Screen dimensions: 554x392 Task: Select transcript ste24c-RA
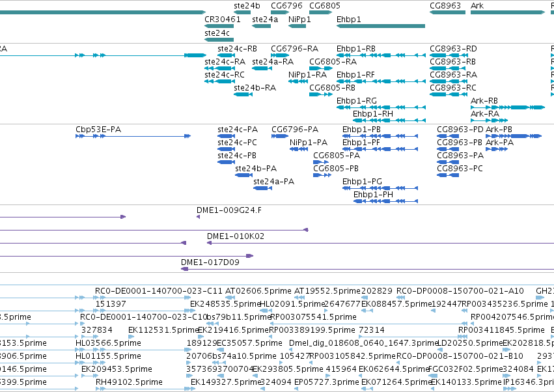click(x=220, y=68)
